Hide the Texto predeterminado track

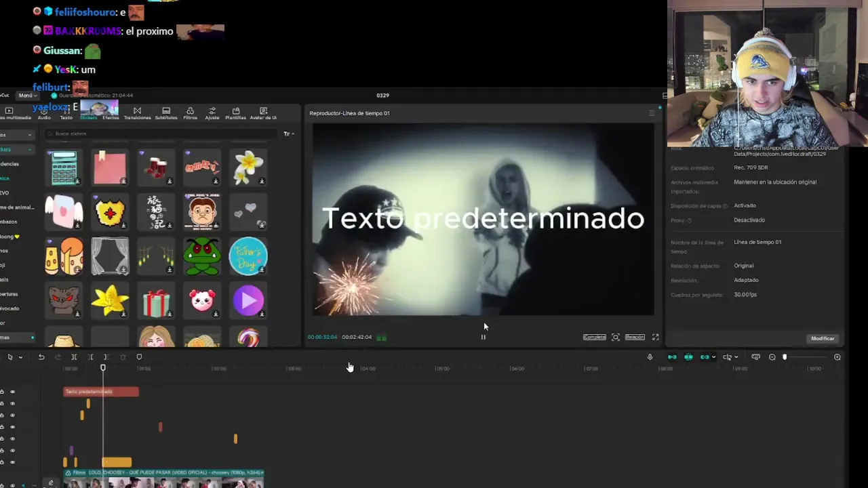click(x=12, y=392)
